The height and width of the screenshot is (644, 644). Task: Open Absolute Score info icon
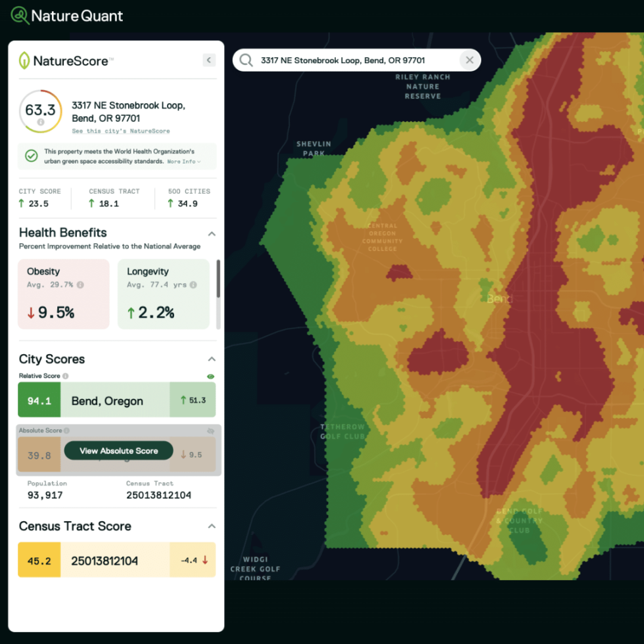point(66,430)
